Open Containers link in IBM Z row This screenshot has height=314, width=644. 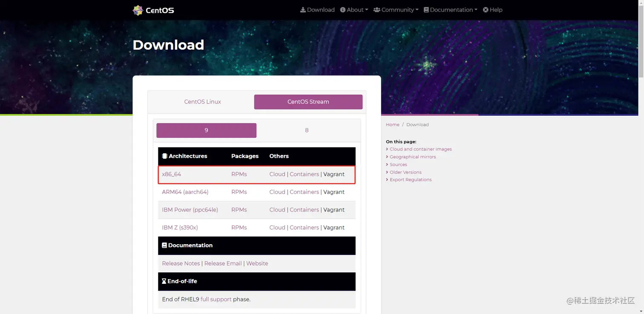tap(304, 228)
